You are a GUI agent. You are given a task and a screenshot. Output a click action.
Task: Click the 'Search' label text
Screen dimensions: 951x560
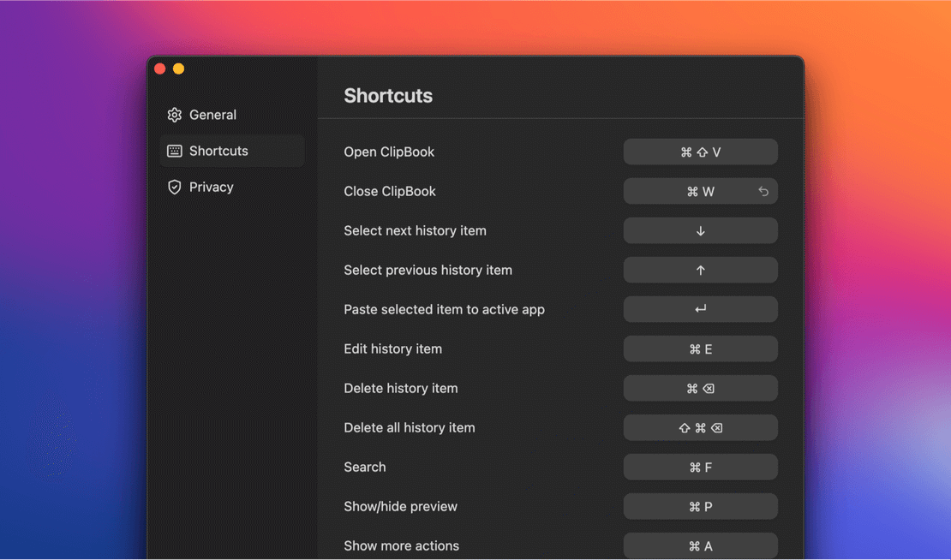point(364,468)
